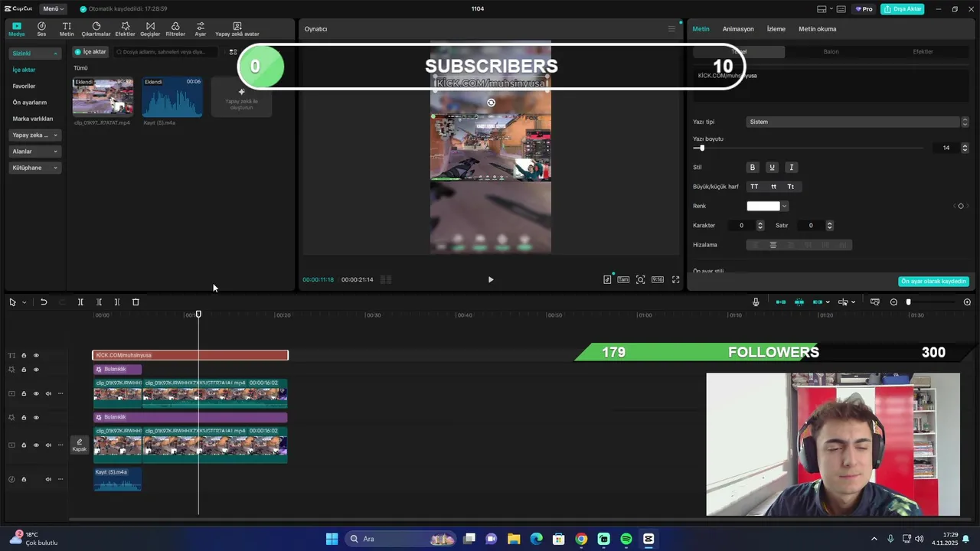Toggle main track magnet snapping icon
The width and height of the screenshot is (980, 551).
(x=781, y=302)
